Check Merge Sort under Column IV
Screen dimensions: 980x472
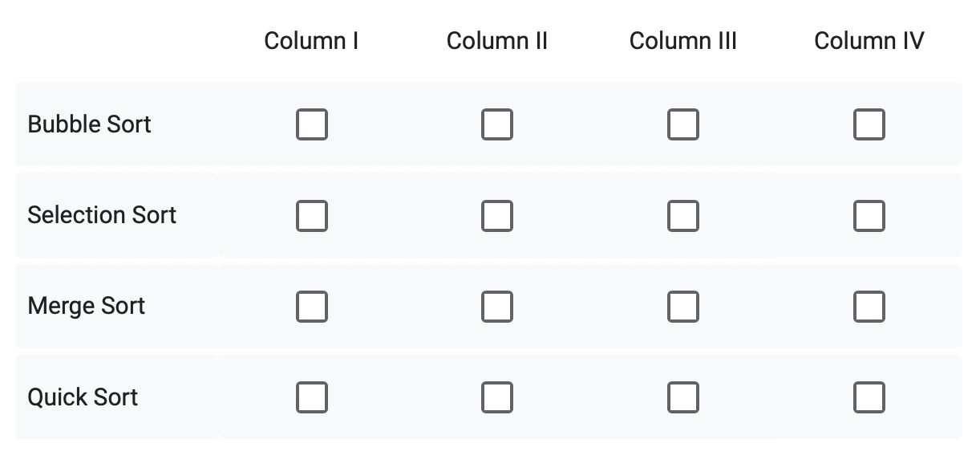(869, 306)
